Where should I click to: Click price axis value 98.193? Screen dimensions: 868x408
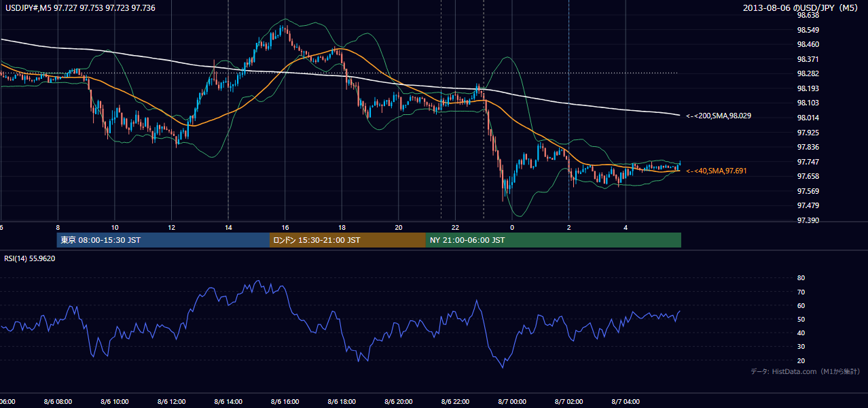[808, 88]
